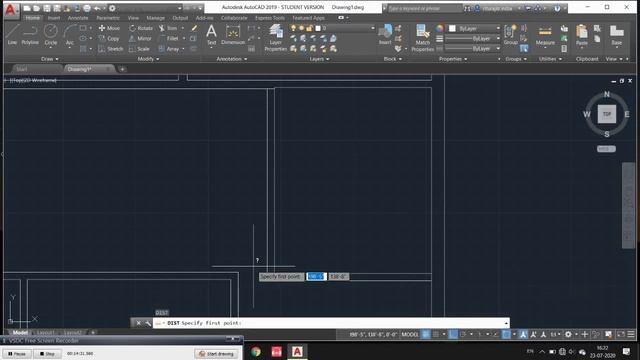Expand the Draw panel
The height and width of the screenshot is (360, 640).
pos(49,59)
